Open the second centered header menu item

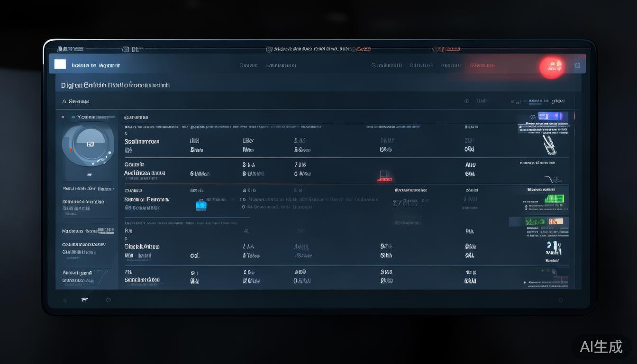click(281, 65)
